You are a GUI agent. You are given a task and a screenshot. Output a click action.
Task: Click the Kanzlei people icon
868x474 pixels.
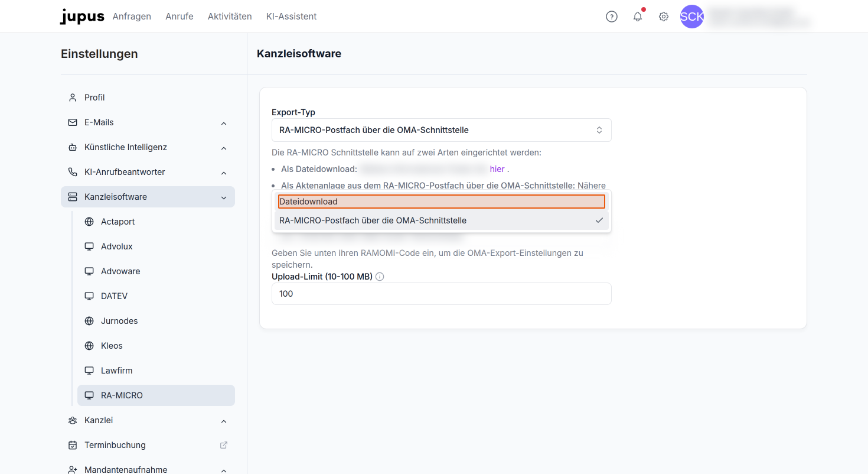73,420
